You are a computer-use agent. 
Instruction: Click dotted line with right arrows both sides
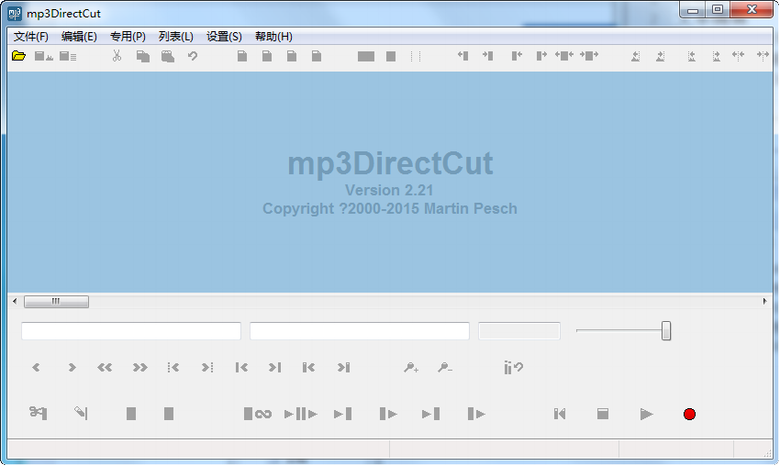point(763,56)
